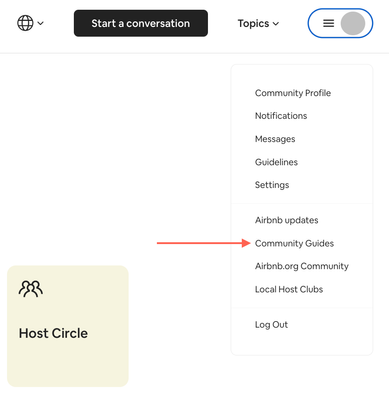Select Airbnb updates link
This screenshot has width=389, height=400.
point(286,220)
